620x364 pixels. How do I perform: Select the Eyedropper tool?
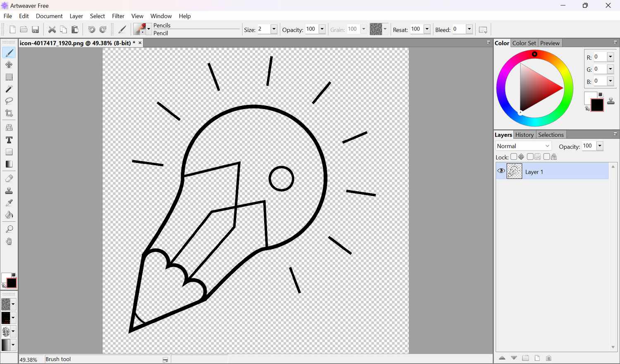(x=9, y=202)
